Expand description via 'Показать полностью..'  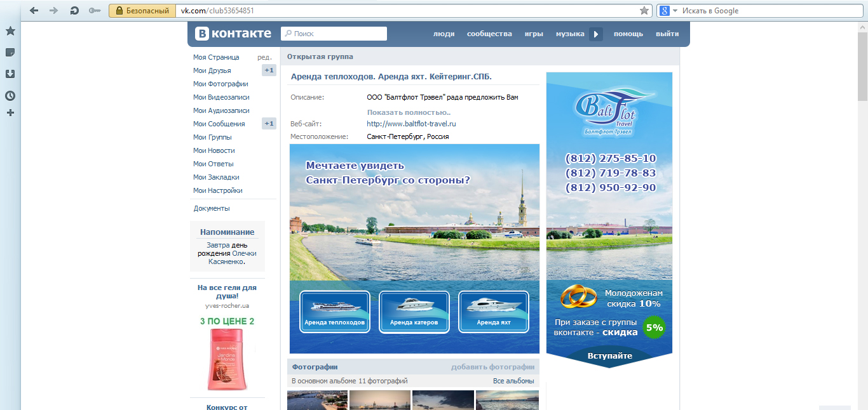[x=409, y=112]
